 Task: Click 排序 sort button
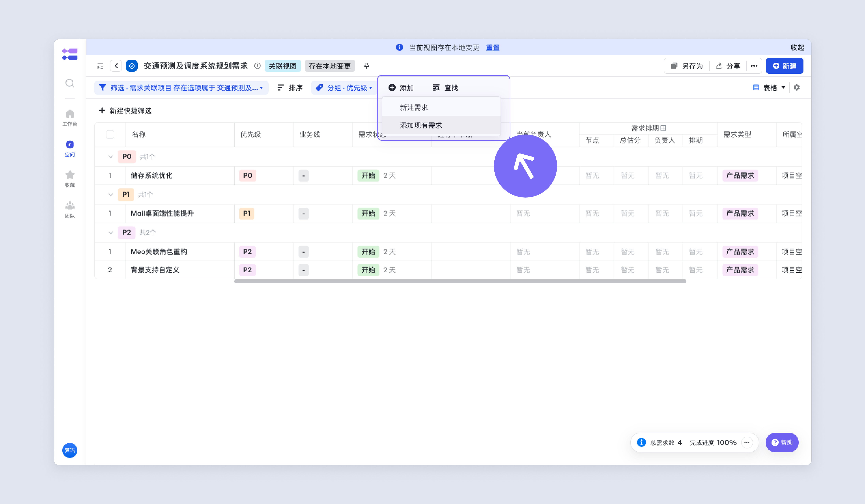pyautogui.click(x=290, y=88)
